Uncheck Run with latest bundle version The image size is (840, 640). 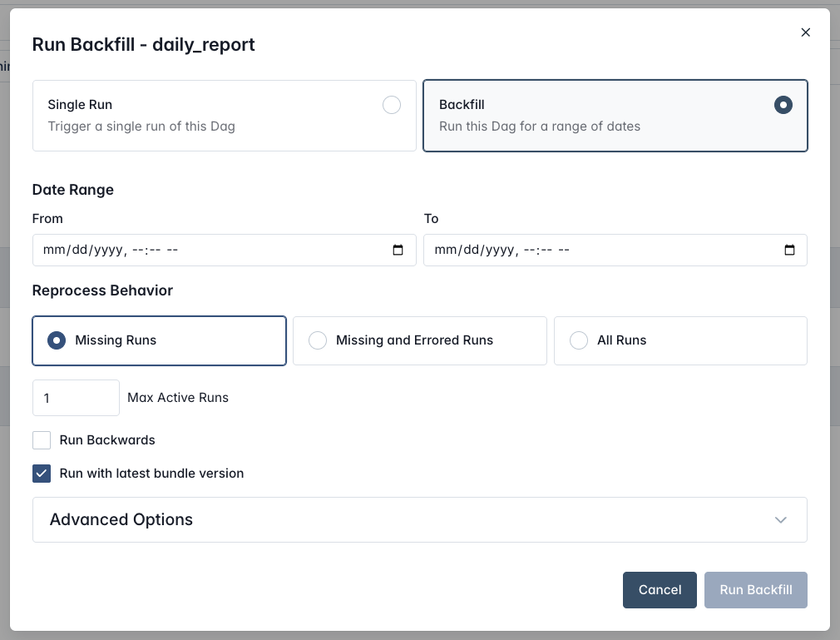pyautogui.click(x=42, y=474)
